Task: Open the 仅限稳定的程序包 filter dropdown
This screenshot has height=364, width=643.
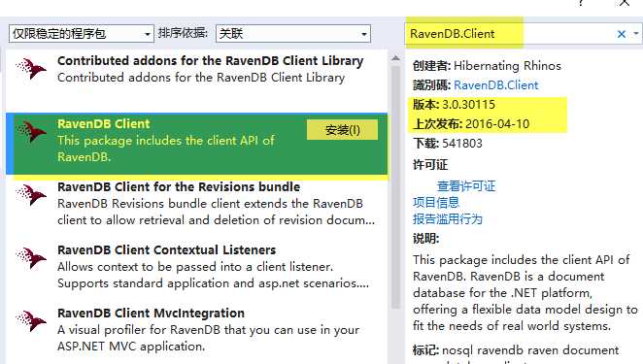Action: (x=82, y=34)
